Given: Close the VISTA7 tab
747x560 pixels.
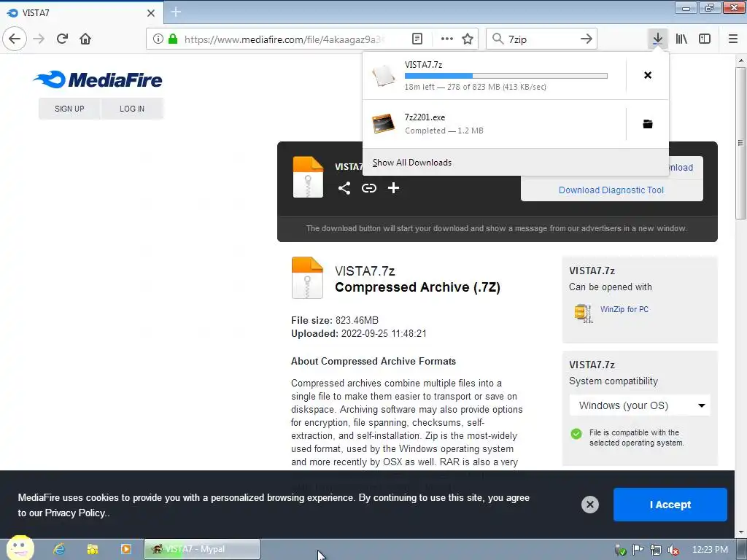Looking at the screenshot, I should 151,13.
